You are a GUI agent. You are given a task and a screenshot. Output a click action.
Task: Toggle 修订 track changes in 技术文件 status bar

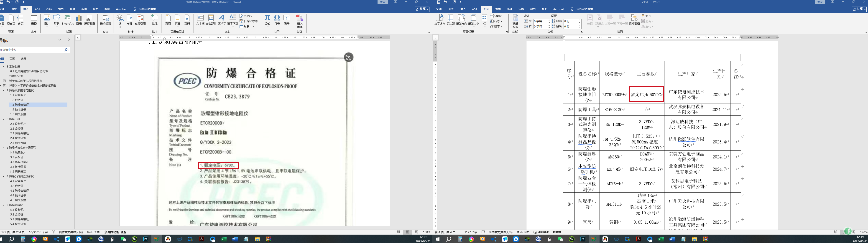pos(93,232)
